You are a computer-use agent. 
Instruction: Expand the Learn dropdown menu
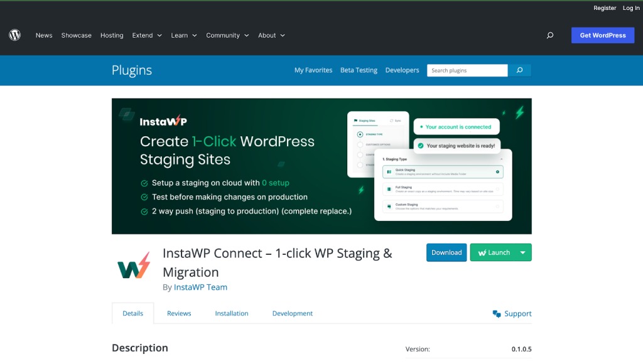(184, 35)
